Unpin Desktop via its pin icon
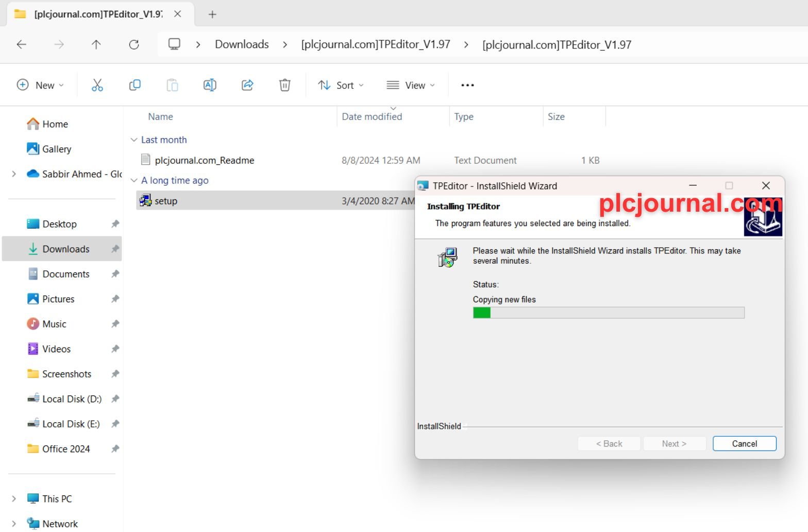808x532 pixels. 115,224
